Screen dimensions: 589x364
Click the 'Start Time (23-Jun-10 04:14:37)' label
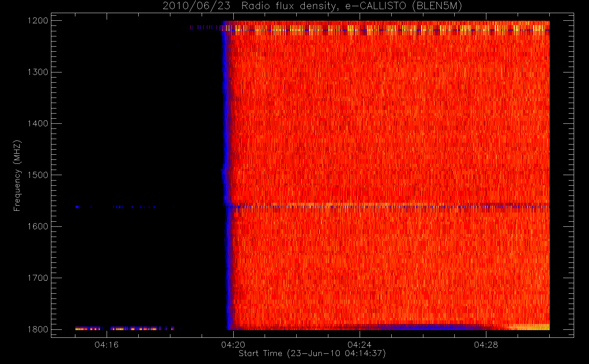(312, 353)
